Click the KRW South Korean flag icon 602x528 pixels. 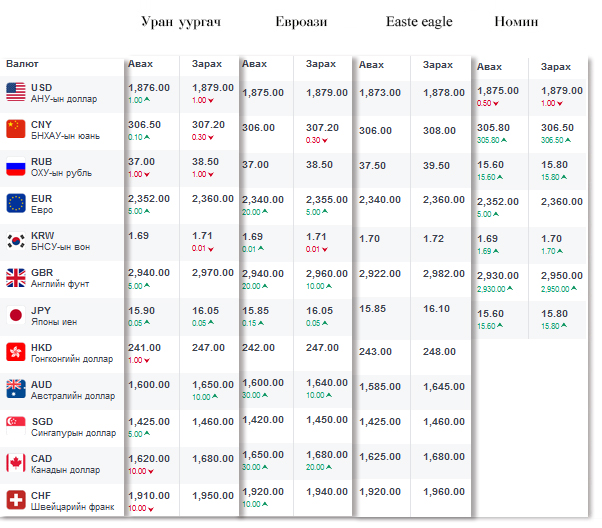pyautogui.click(x=15, y=241)
